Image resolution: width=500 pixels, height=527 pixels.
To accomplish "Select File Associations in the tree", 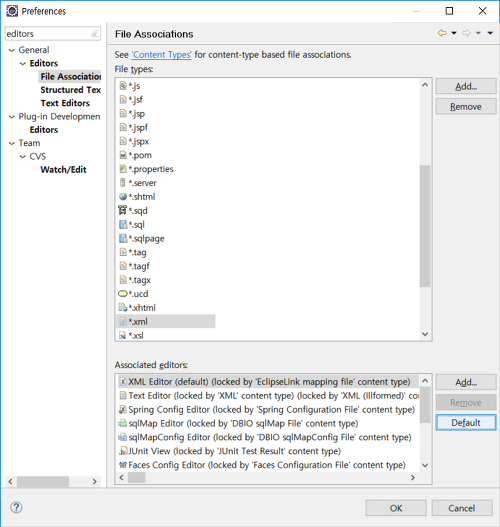I will point(71,77).
